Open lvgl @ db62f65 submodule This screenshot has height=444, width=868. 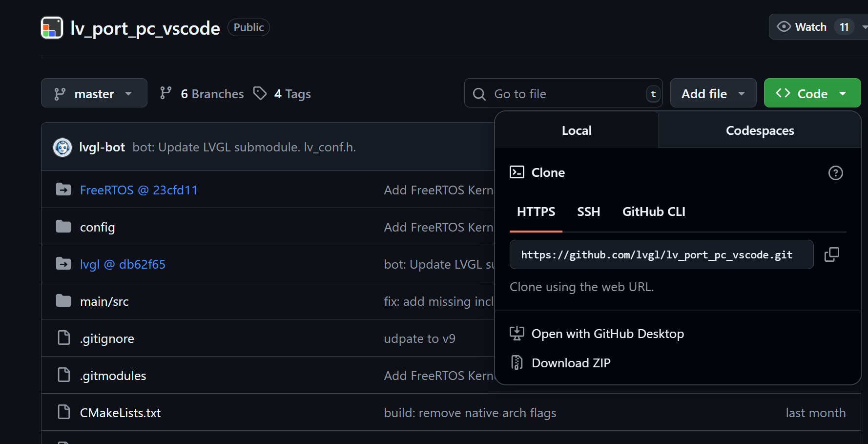point(123,264)
